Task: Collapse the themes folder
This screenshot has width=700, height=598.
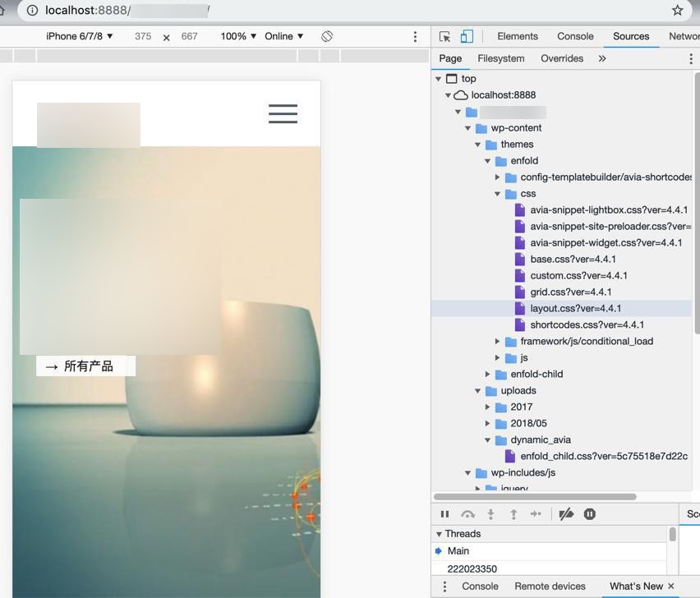Action: coord(477,145)
